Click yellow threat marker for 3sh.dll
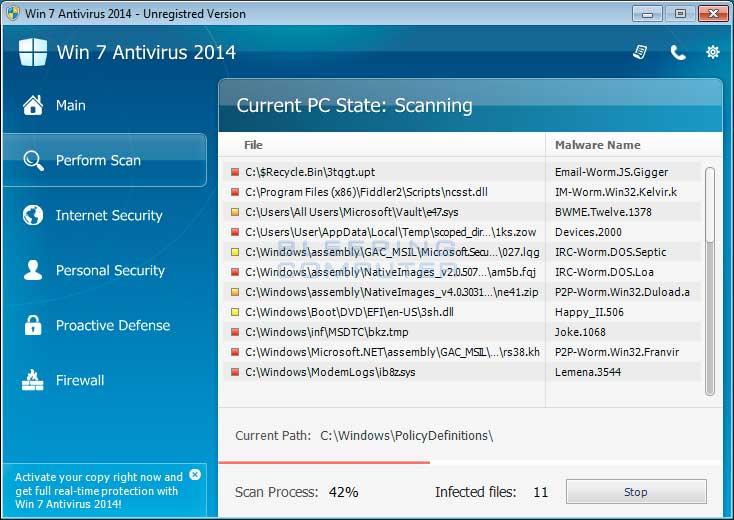The height and width of the screenshot is (520, 734). pyautogui.click(x=235, y=312)
